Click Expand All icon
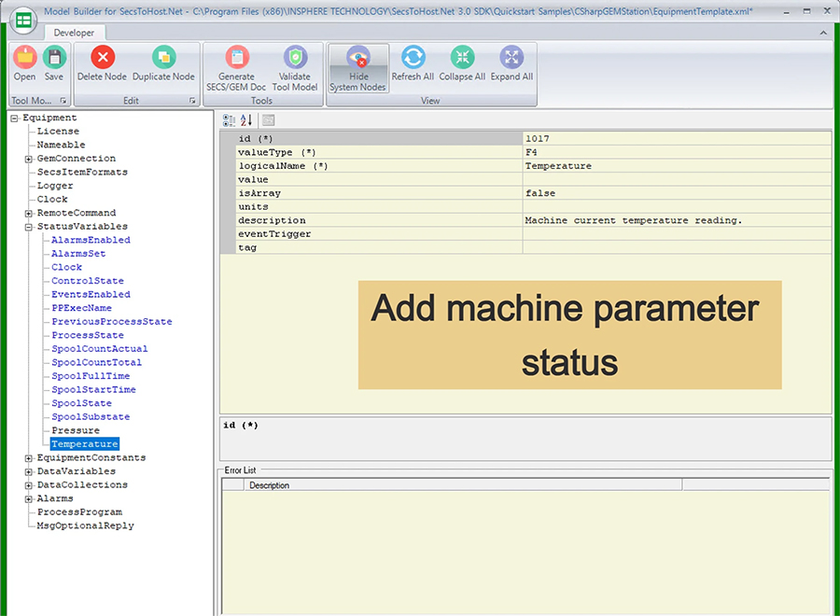The width and height of the screenshot is (840, 616). 511,58
